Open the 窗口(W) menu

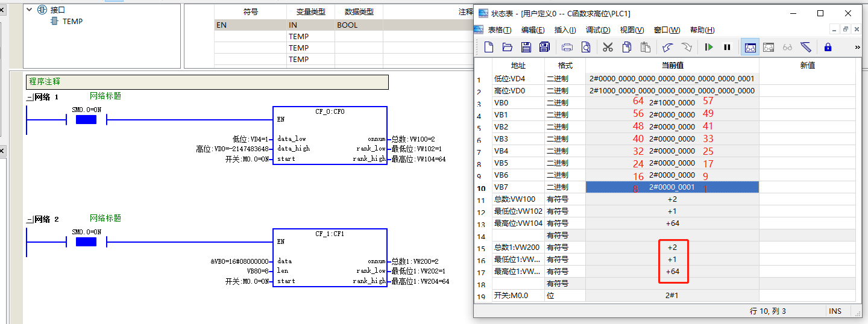(667, 30)
